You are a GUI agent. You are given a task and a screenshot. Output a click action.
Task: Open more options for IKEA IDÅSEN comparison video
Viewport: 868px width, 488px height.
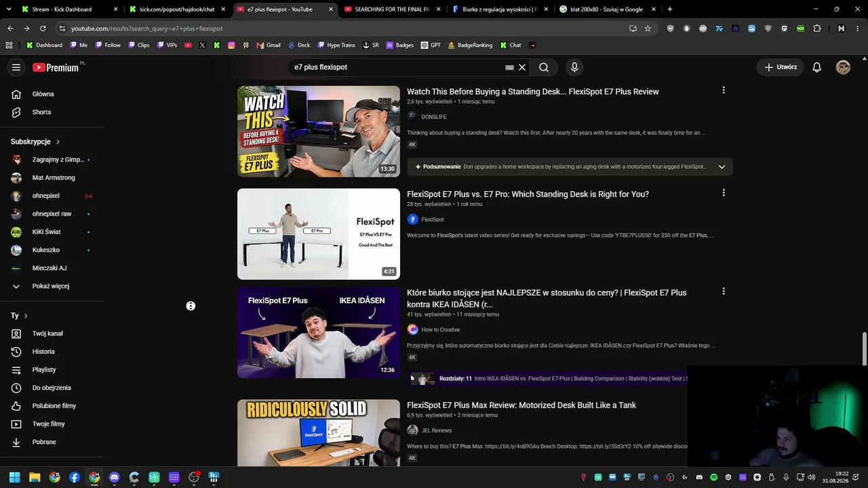(724, 291)
